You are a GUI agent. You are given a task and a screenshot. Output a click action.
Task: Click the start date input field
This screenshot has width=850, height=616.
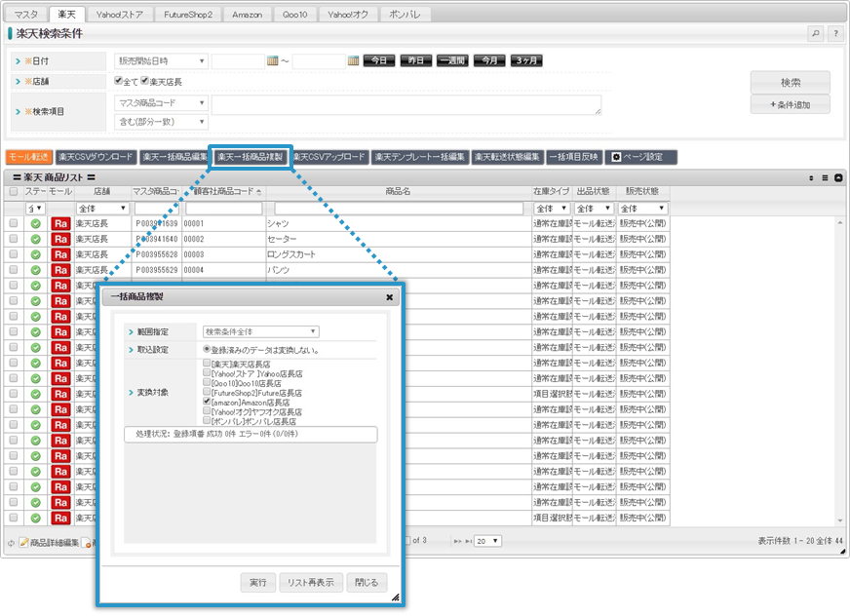(x=238, y=60)
